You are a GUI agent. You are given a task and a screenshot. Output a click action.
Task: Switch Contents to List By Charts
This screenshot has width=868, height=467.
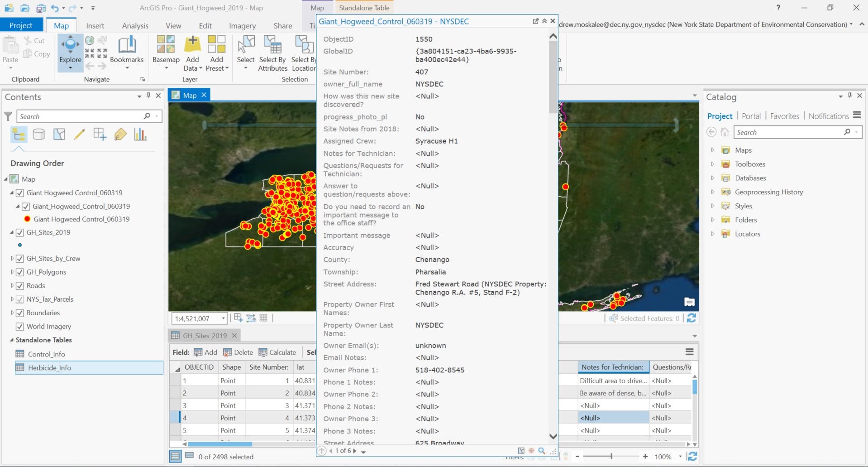click(x=140, y=135)
